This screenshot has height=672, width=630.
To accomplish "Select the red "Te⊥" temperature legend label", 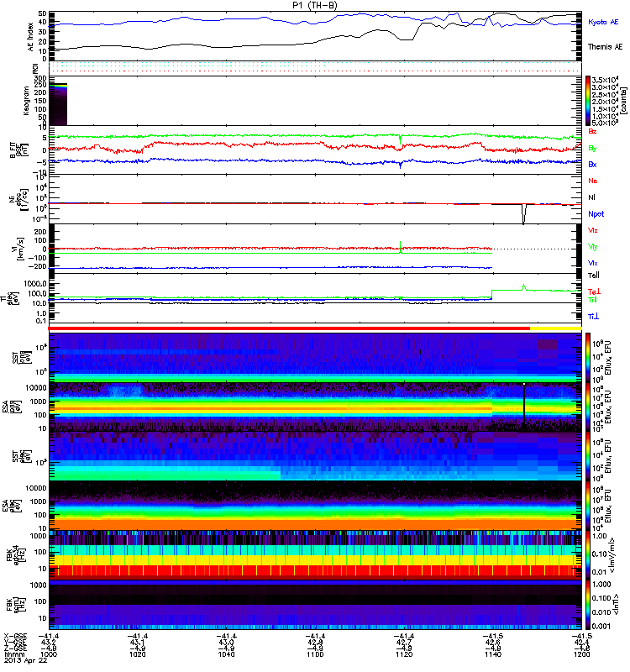I will pos(594,291).
